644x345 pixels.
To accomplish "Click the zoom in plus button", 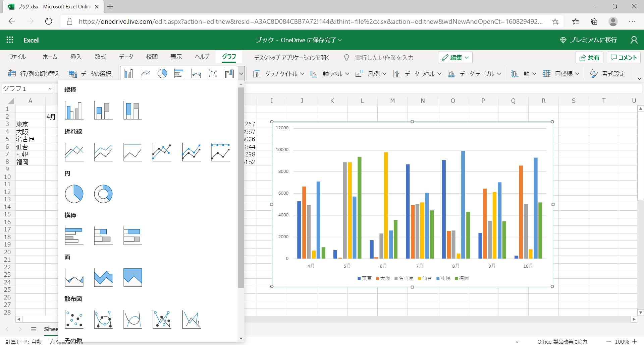I will click(635, 341).
